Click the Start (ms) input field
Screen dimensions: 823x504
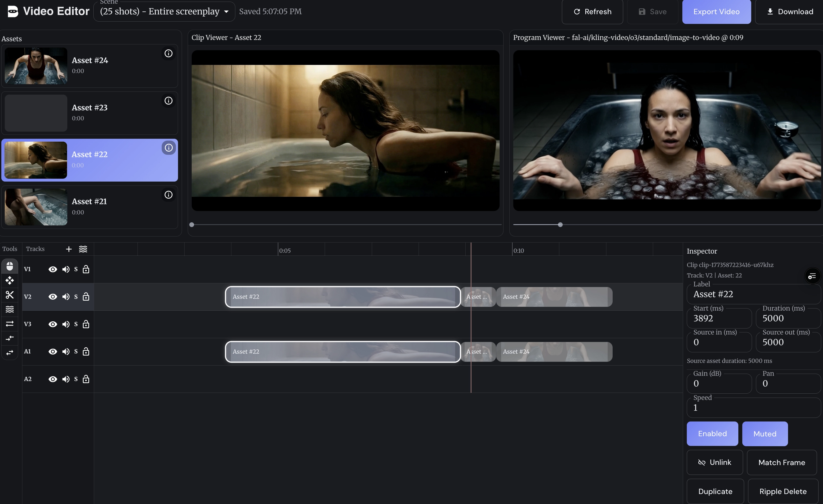[x=719, y=318]
